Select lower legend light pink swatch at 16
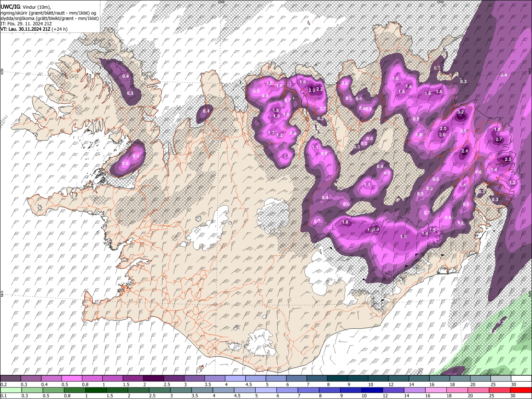The image size is (532, 399). coord(435,390)
